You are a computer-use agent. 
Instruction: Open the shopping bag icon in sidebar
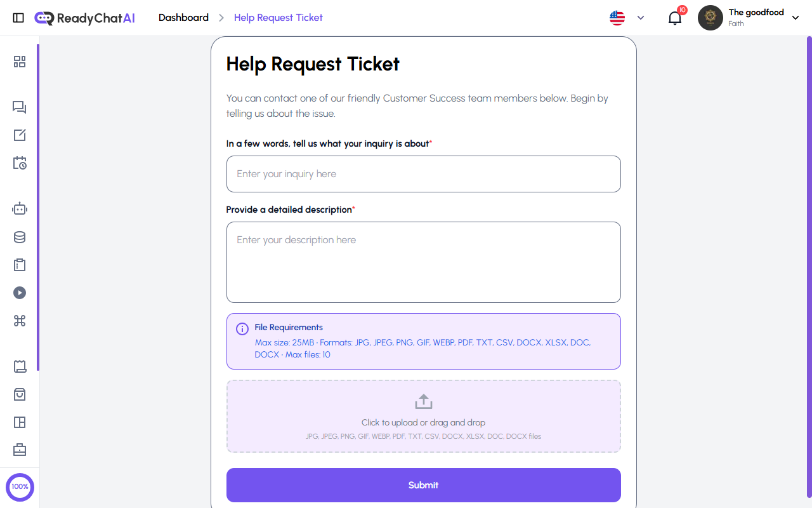click(x=19, y=394)
